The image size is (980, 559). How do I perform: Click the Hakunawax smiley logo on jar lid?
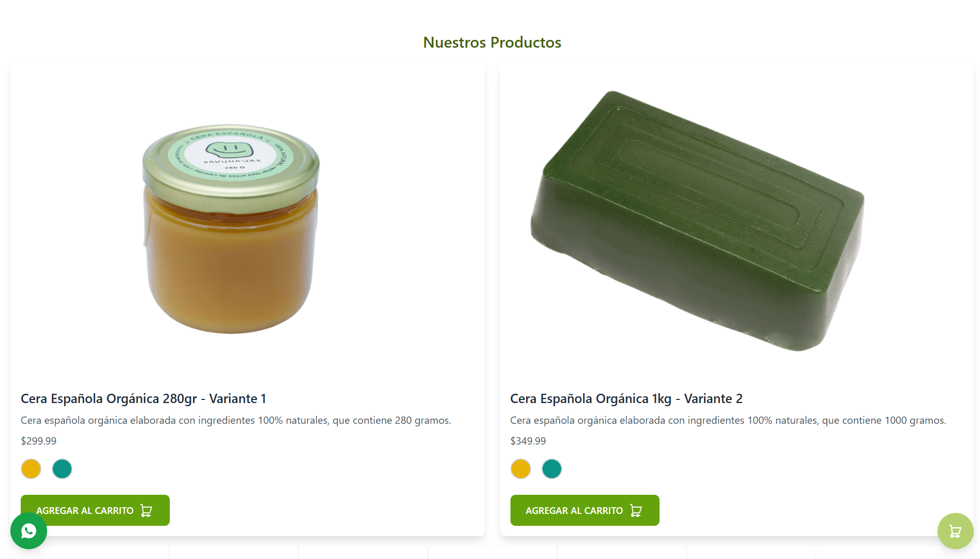(x=229, y=151)
